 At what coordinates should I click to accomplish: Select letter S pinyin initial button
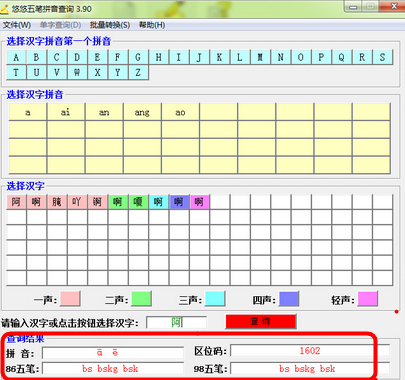[382, 57]
